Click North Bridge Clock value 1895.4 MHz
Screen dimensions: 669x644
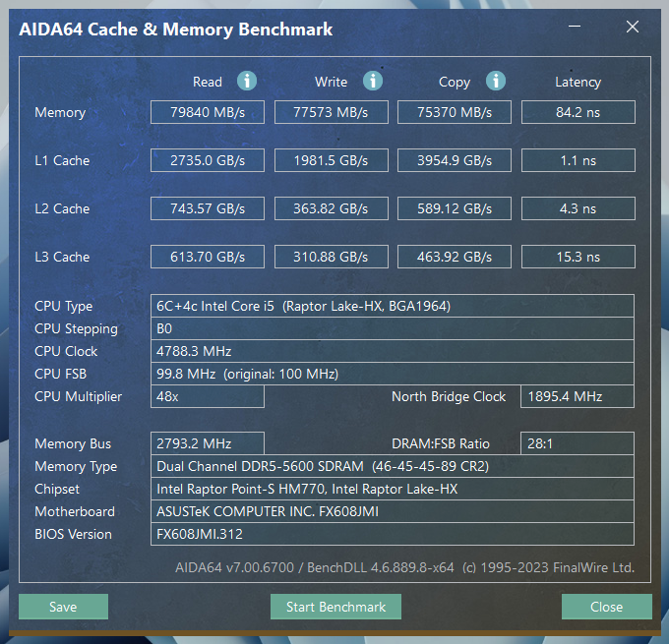tap(578, 396)
